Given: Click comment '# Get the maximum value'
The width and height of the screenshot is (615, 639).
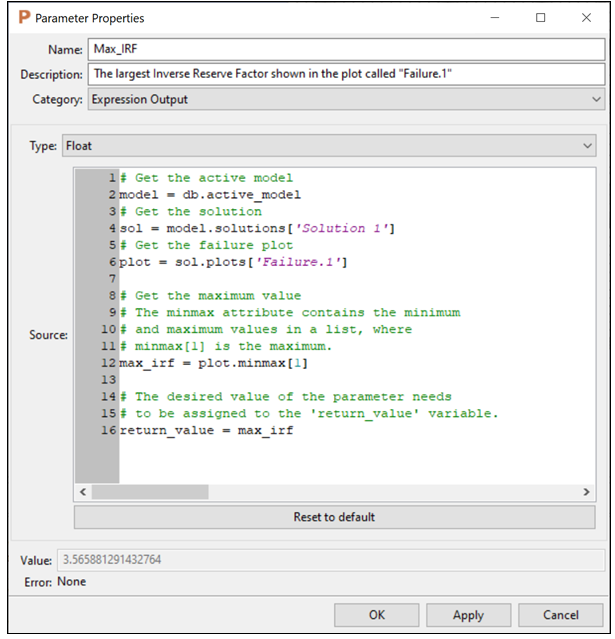Looking at the screenshot, I should 210,296.
